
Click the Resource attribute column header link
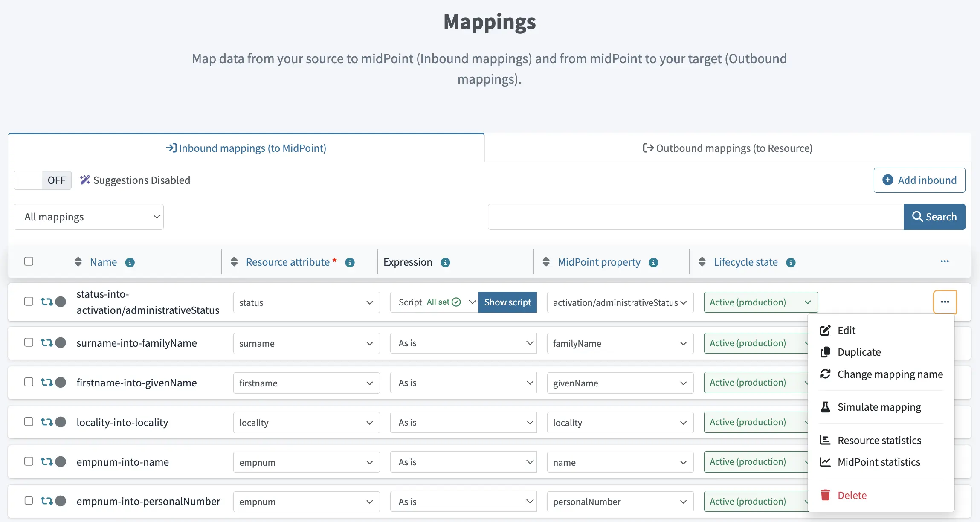click(288, 262)
